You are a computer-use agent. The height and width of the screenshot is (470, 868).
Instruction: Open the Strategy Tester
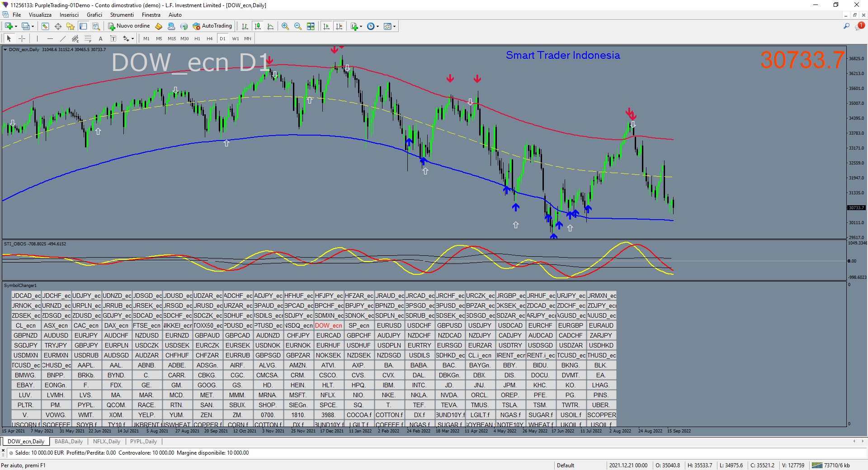tap(96, 26)
